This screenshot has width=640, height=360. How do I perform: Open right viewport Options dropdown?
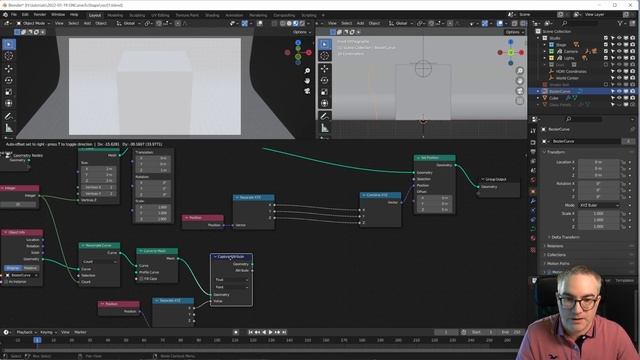pos(514,32)
